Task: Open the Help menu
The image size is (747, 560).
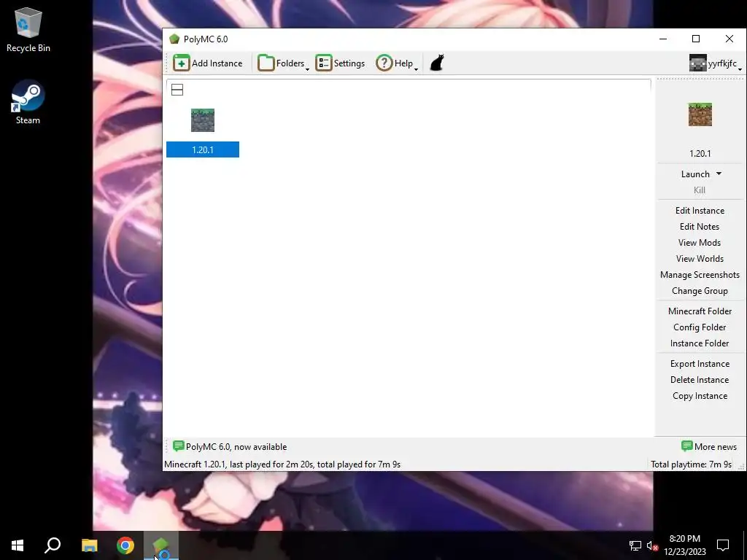Action: (x=396, y=63)
